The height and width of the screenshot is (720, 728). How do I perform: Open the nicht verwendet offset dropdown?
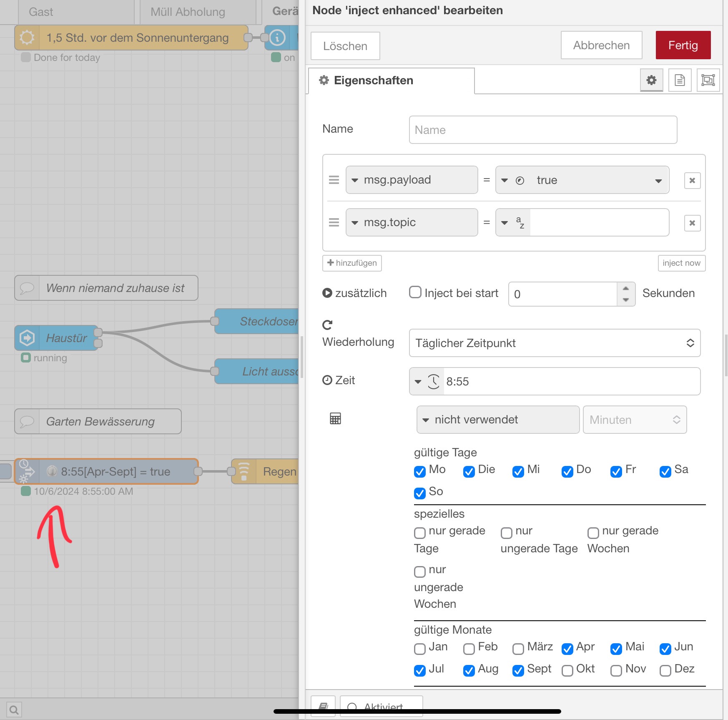tap(498, 420)
